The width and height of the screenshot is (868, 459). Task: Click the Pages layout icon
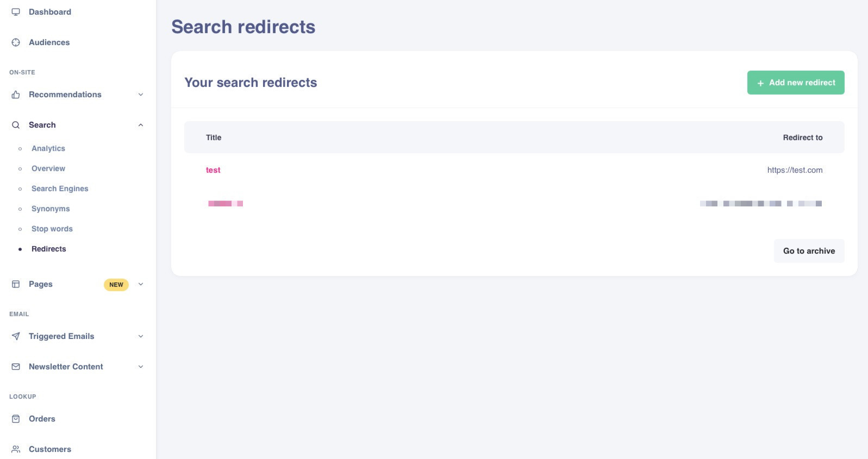[x=16, y=284]
